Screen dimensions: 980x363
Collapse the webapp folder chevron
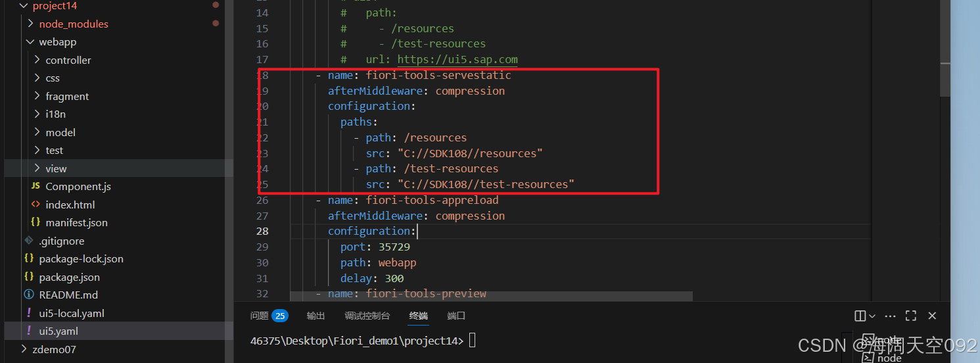click(31, 41)
